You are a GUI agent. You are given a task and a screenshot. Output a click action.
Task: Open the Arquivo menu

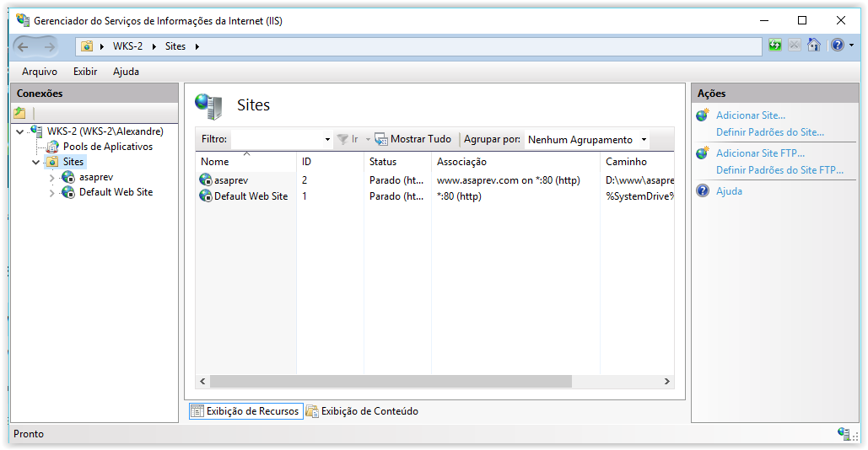(x=40, y=72)
